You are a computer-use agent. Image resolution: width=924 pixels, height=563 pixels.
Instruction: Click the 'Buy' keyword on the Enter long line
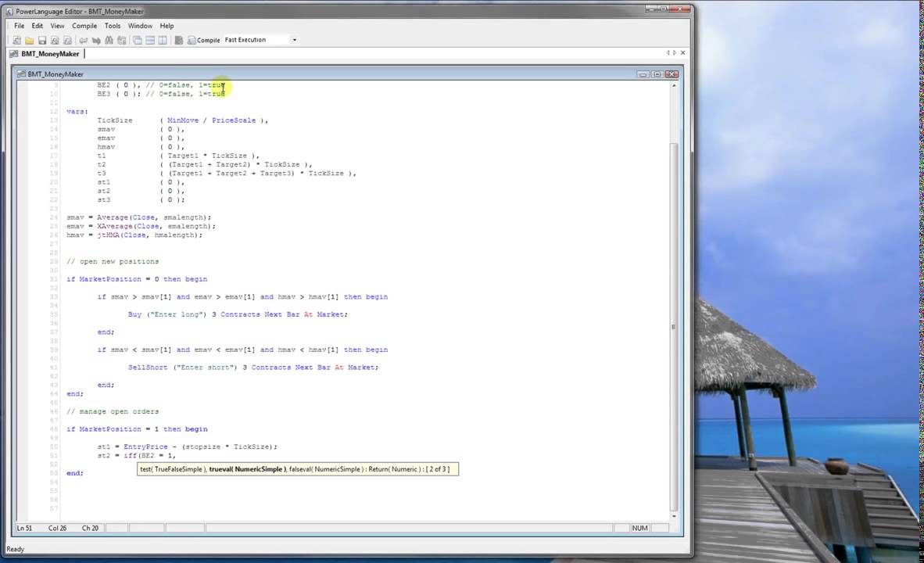click(134, 315)
